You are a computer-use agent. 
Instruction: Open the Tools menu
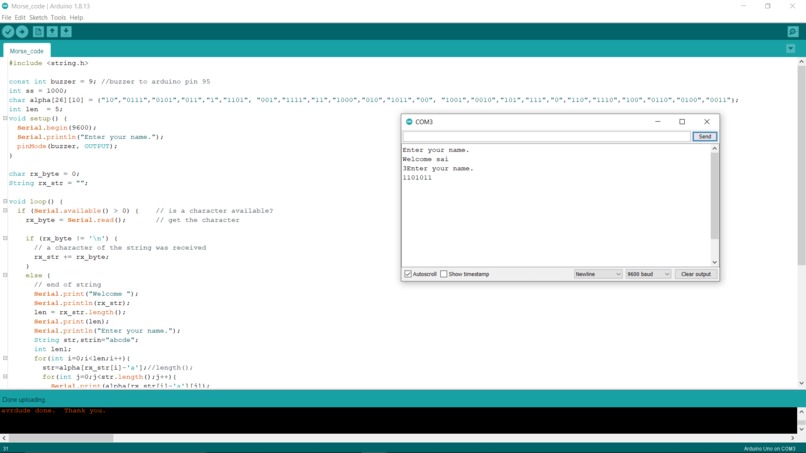[58, 17]
